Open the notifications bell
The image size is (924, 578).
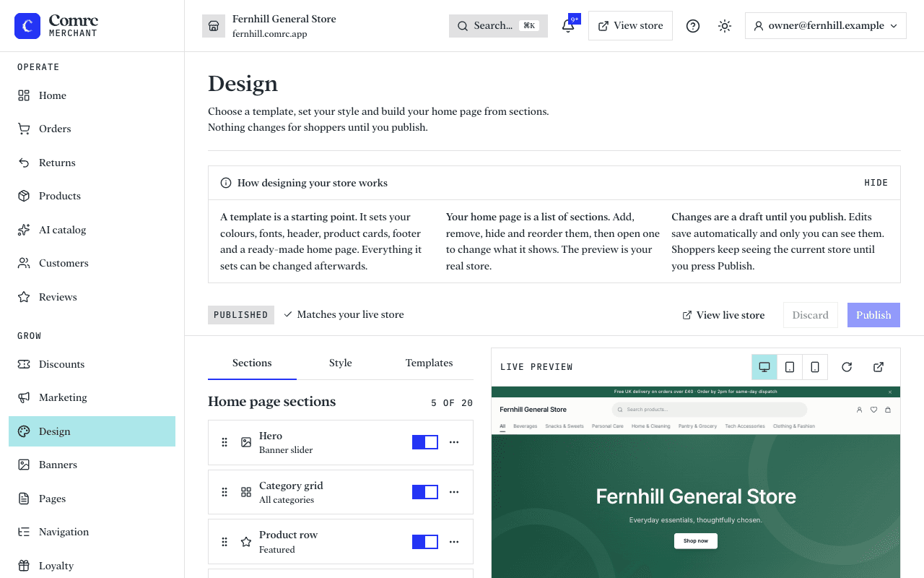(568, 26)
